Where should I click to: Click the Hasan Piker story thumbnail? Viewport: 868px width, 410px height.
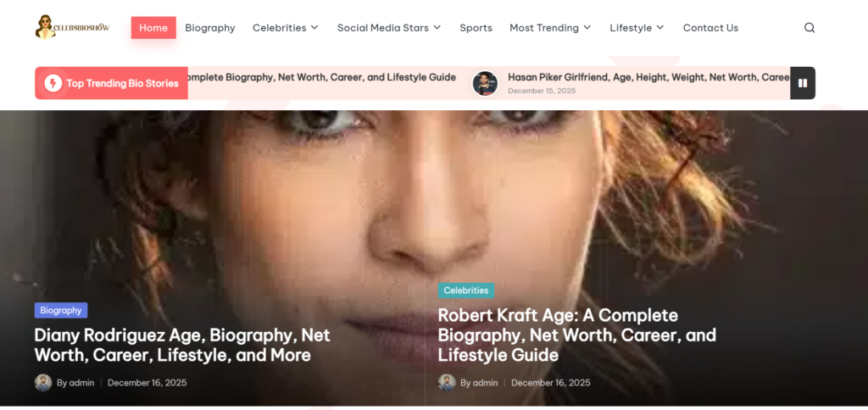[x=485, y=83]
